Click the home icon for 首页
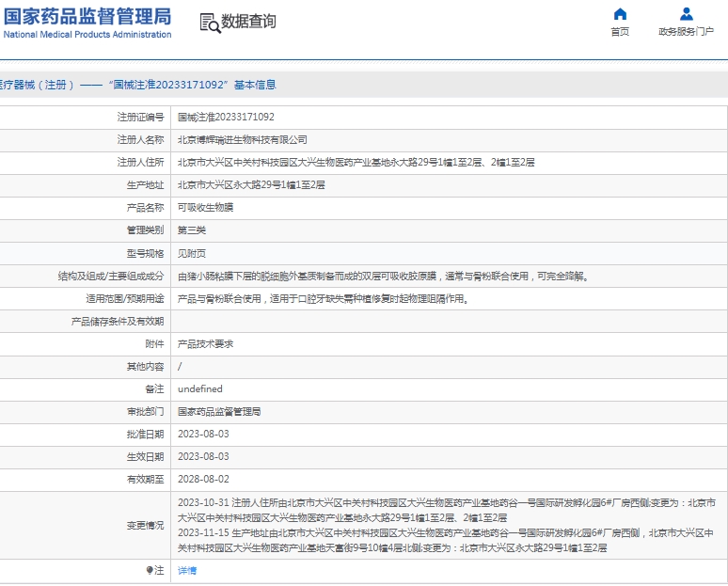This screenshot has width=728, height=586. pyautogui.click(x=620, y=14)
